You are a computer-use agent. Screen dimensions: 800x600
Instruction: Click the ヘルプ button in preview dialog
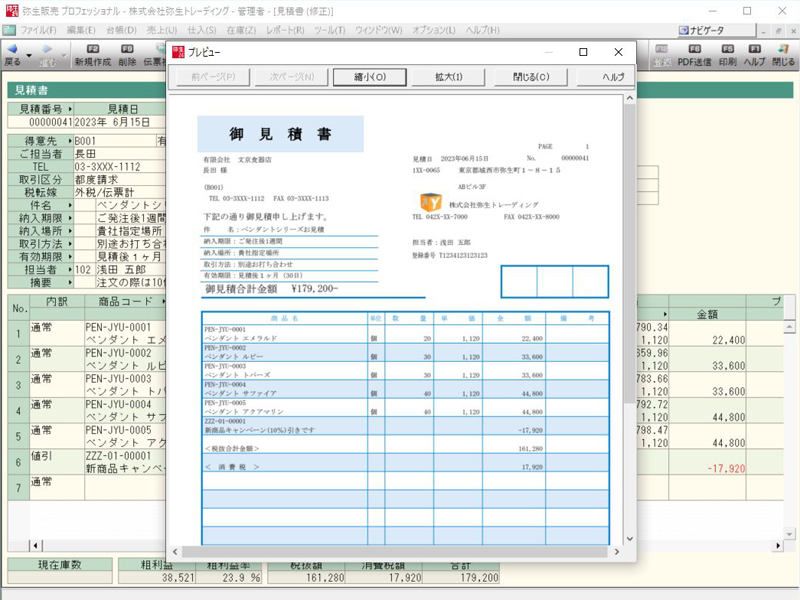tap(606, 77)
